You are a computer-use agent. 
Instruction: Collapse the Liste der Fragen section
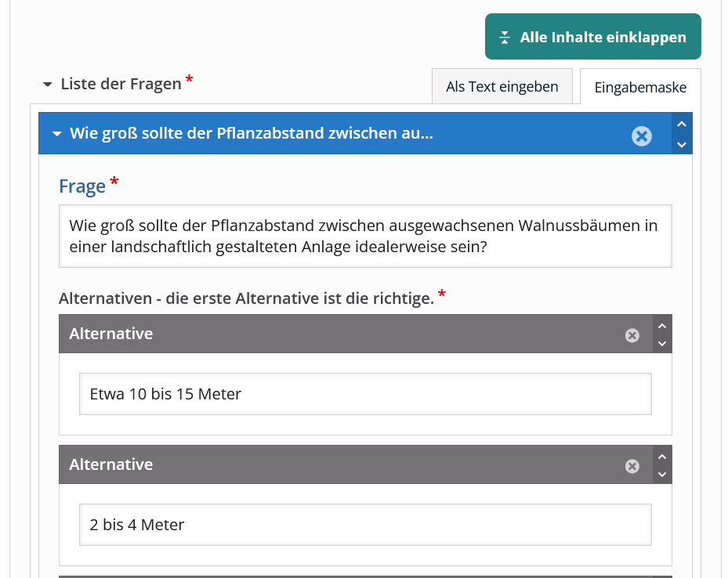click(48, 84)
